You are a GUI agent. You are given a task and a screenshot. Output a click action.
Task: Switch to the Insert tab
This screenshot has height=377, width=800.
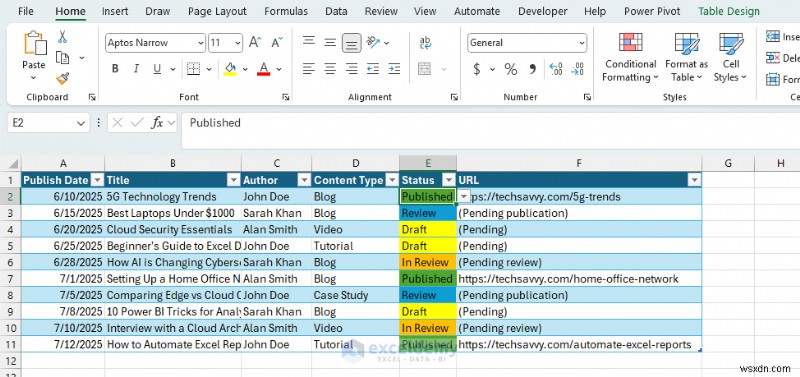(x=115, y=11)
